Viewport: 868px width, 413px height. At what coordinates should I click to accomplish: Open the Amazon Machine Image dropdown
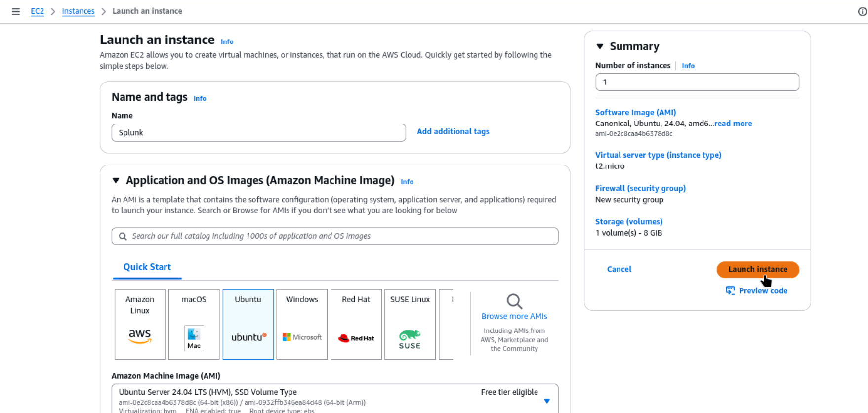point(546,401)
